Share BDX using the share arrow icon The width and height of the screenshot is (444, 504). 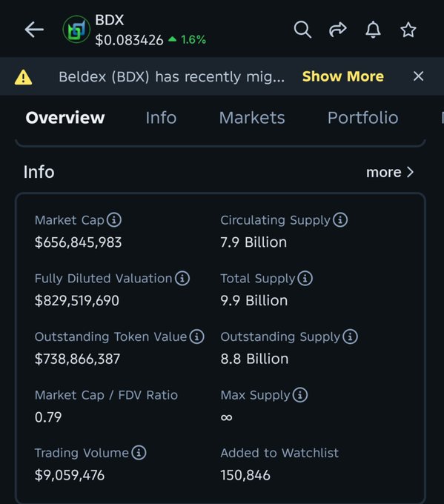[338, 30]
